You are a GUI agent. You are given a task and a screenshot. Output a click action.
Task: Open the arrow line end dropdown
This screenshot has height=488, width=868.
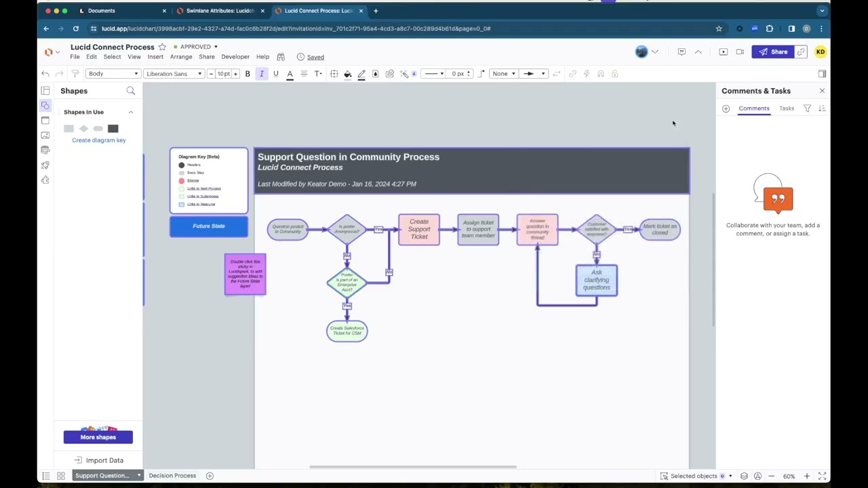pos(533,74)
